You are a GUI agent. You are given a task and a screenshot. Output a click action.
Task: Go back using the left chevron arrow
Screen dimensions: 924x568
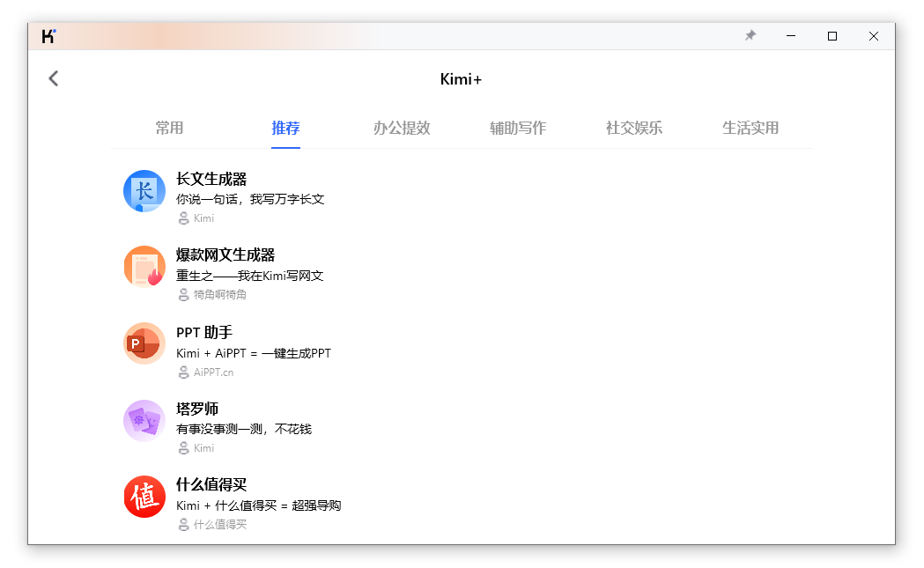coord(54,78)
